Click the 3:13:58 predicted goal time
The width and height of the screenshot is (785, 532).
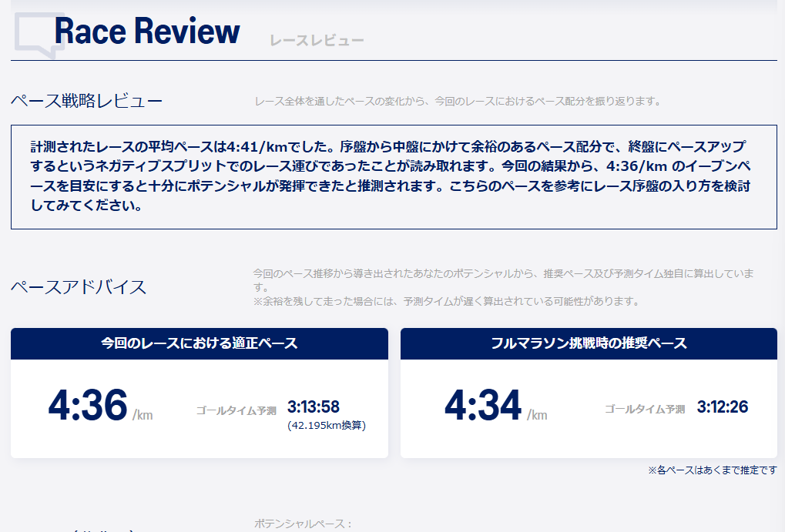[314, 407]
